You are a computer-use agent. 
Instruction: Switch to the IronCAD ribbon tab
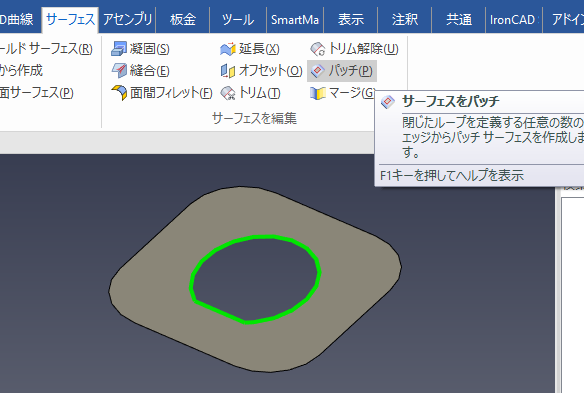(514, 19)
